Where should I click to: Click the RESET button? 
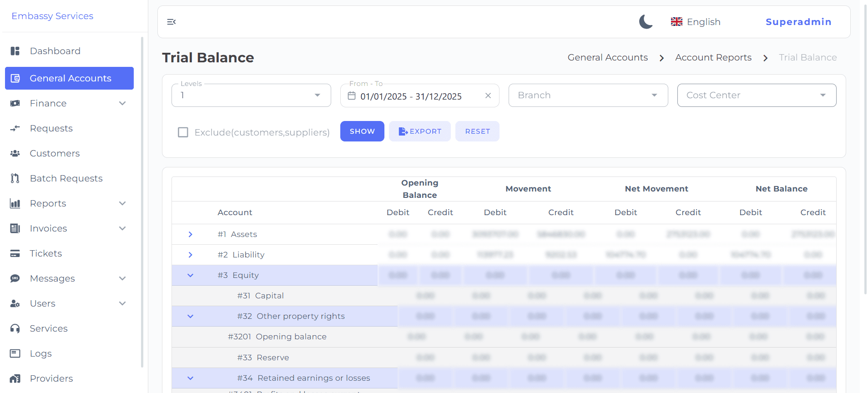pos(477,131)
